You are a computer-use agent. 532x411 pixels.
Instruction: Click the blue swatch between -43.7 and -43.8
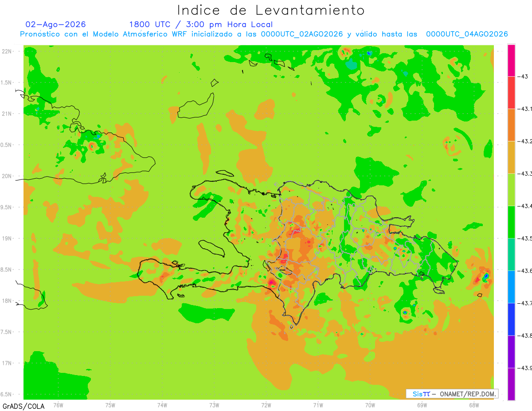(x=511, y=319)
